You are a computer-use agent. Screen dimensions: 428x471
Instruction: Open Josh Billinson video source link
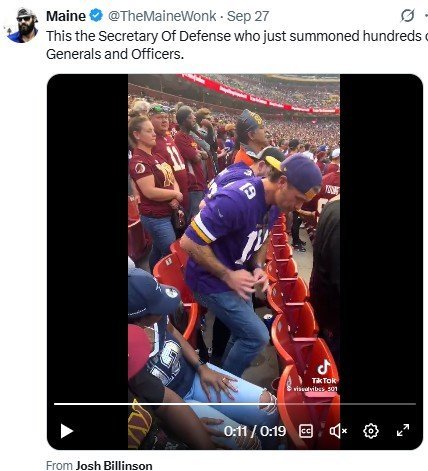[114, 465]
